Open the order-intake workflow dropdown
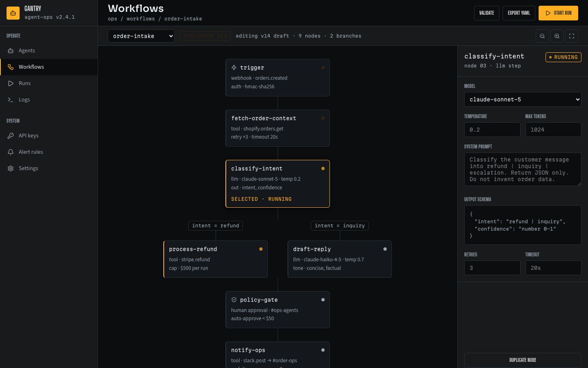The height and width of the screenshot is (368, 588). (x=141, y=36)
